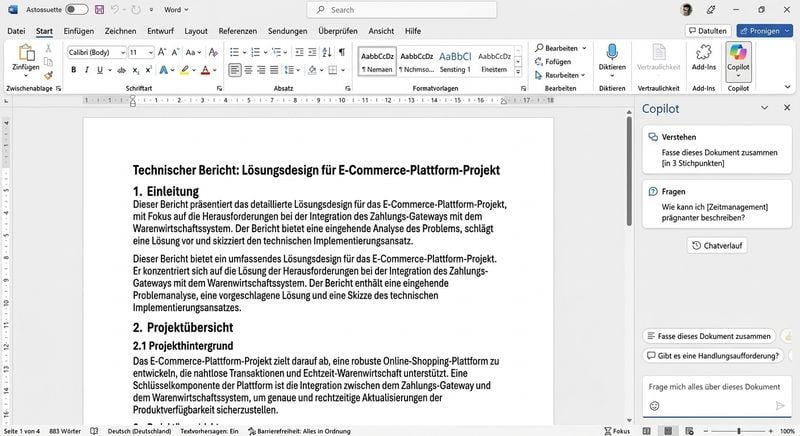Open the Add-Ins button

tap(704, 57)
